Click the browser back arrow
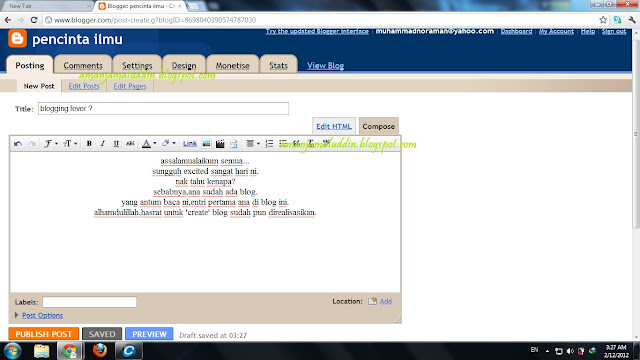 8,20
